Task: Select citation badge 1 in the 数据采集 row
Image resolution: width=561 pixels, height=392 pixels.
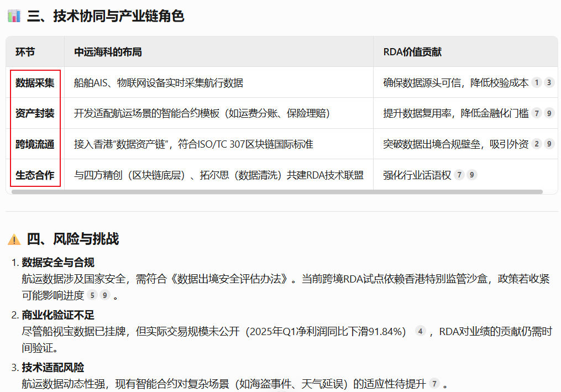Action: pos(537,83)
